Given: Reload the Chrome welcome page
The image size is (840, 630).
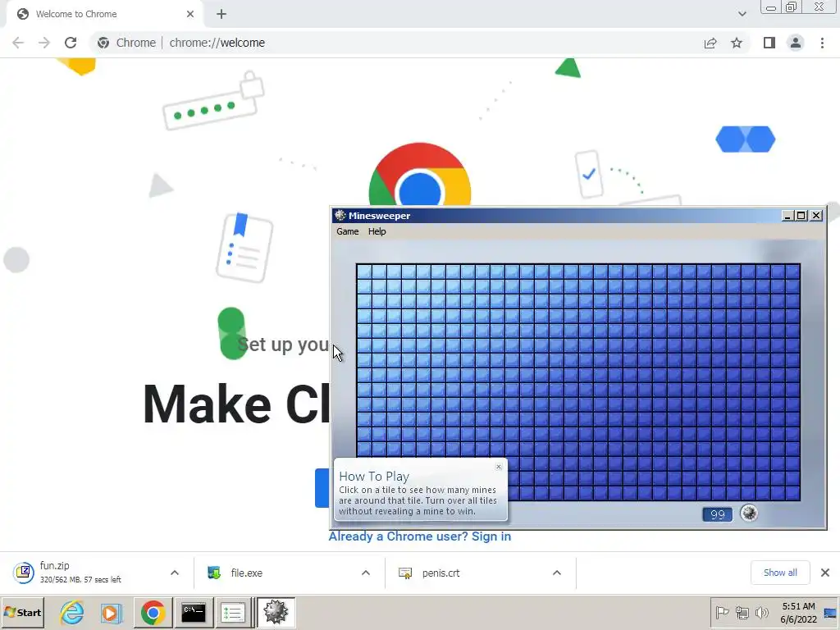Looking at the screenshot, I should point(71,43).
